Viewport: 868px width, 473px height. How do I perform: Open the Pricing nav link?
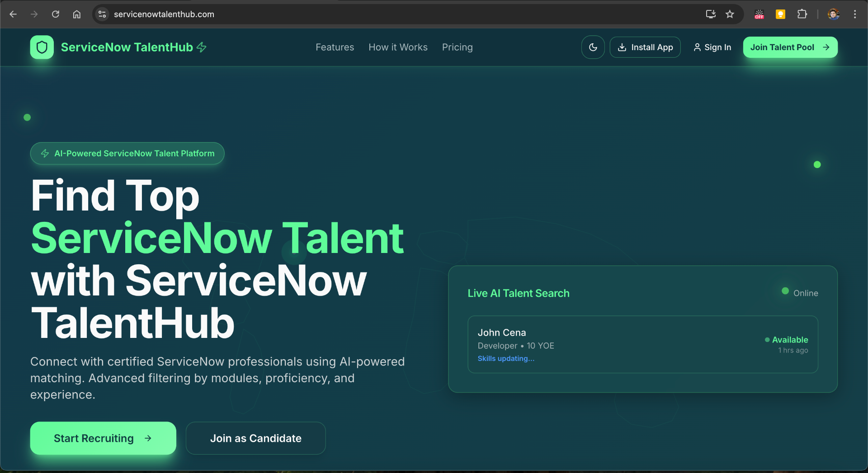click(x=457, y=47)
